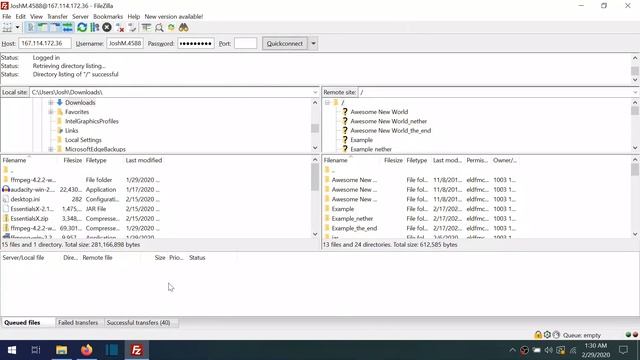Open the File menu

[7, 16]
